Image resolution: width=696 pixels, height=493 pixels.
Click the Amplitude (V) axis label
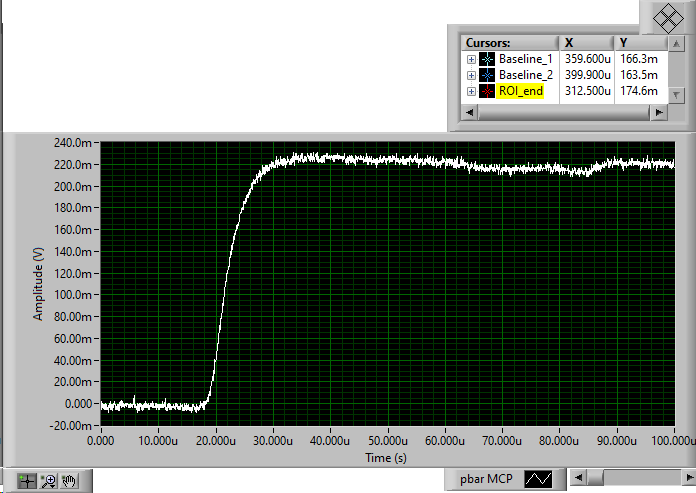pos(38,284)
